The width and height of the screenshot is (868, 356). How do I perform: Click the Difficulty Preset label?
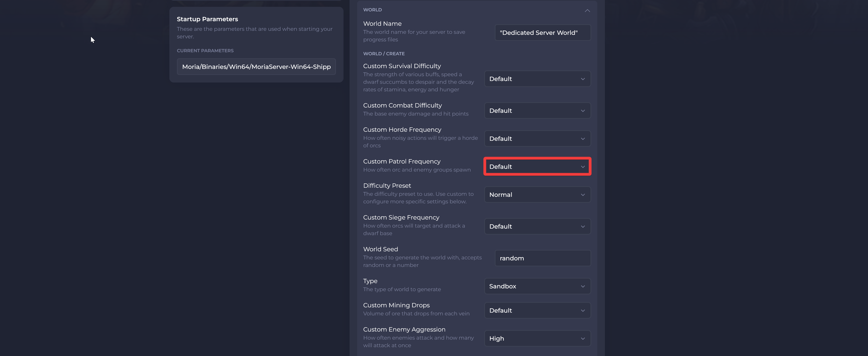coord(387,186)
